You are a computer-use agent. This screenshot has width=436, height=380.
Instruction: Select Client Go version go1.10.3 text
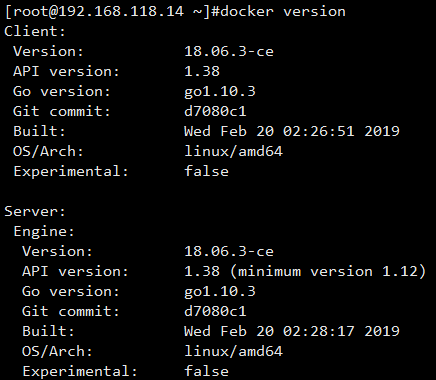click(x=220, y=92)
